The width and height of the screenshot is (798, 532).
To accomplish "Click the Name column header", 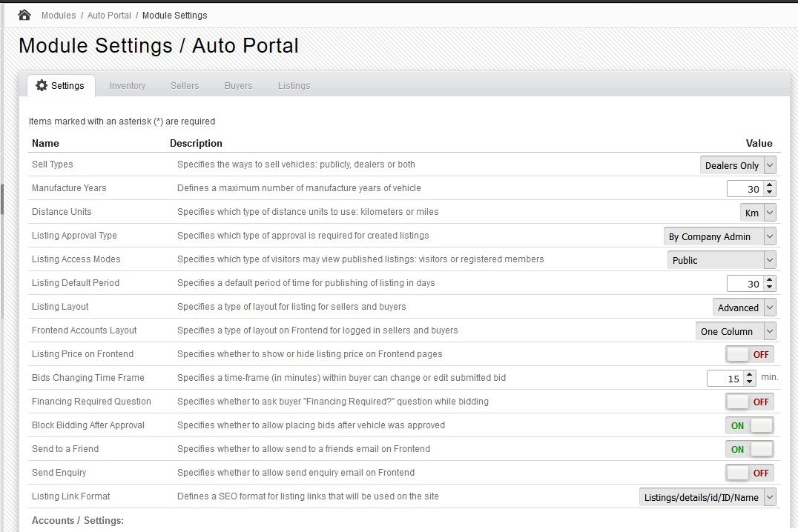I will pyautogui.click(x=45, y=144).
